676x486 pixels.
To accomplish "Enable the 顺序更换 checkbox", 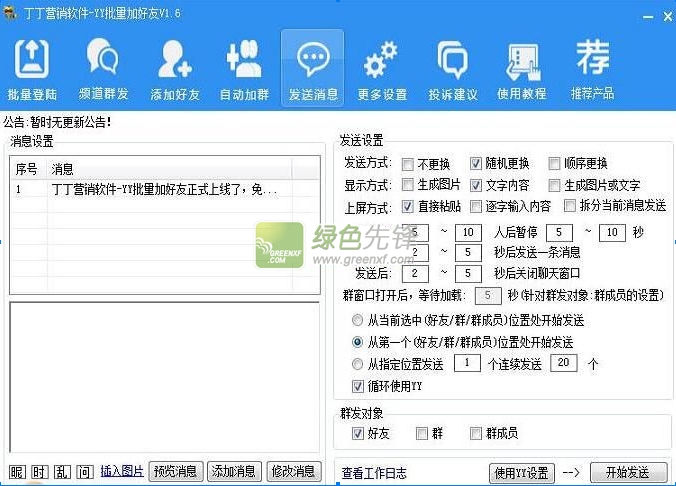I will (554, 163).
